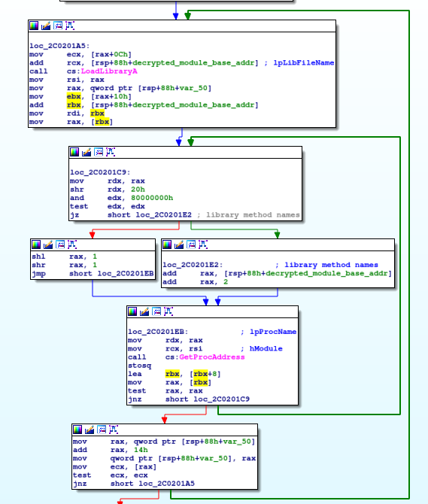
Task: Open the color palette icon of node loc_2C0201EB
Action: [x=132, y=311]
